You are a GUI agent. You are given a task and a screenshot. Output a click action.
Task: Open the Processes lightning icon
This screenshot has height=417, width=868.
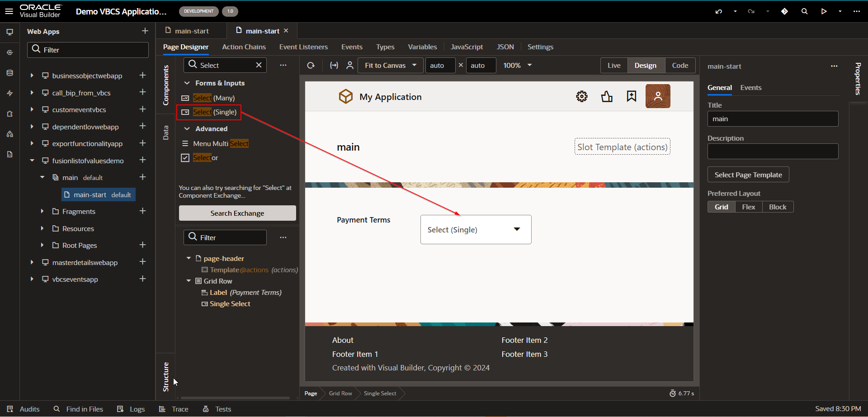coord(9,93)
